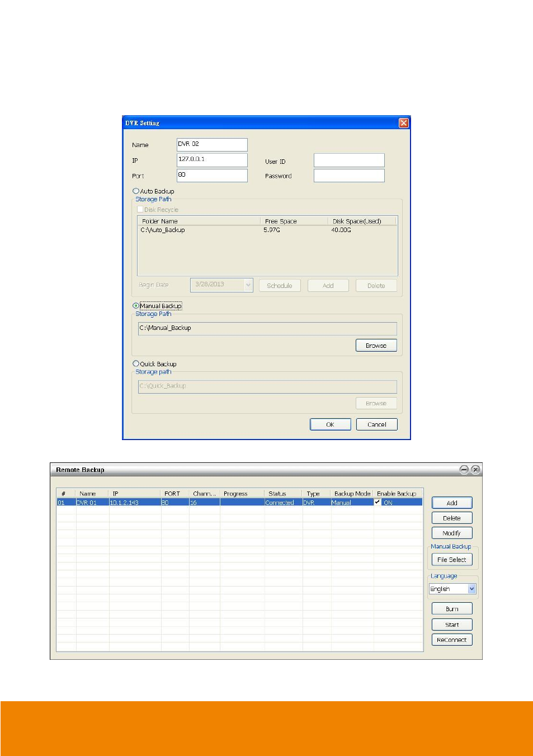Select the Auto Backup radio button
The height and width of the screenshot is (756, 533).
136,191
